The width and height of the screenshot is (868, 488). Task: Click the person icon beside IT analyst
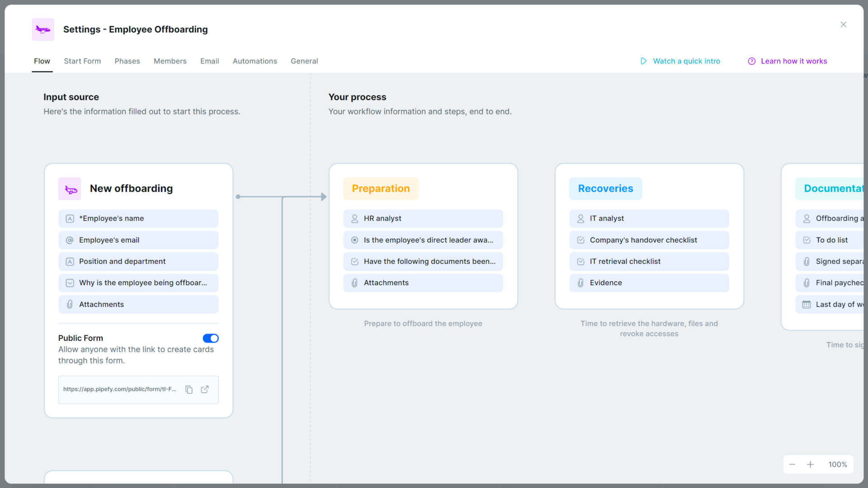(580, 218)
